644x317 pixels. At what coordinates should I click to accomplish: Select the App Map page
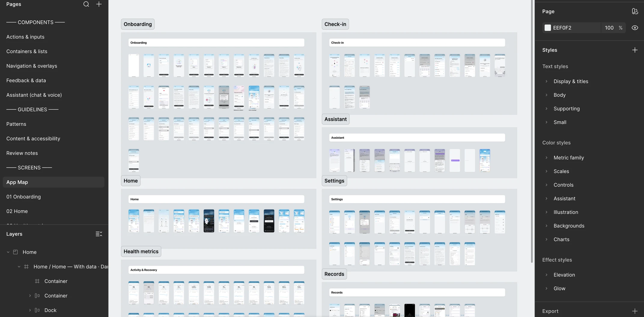point(53,182)
